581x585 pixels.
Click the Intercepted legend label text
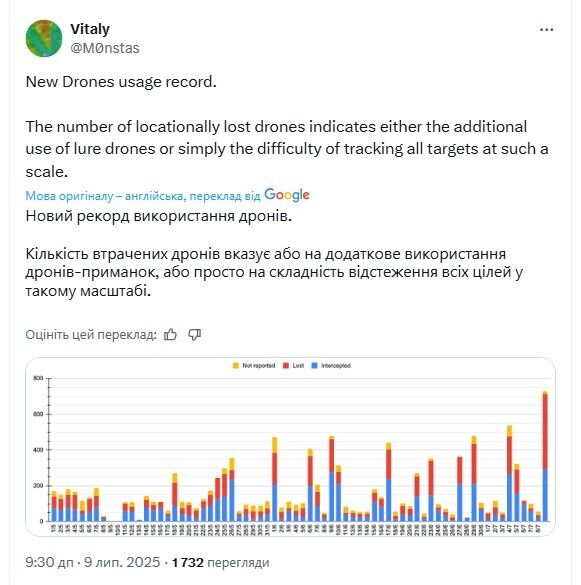click(x=336, y=366)
